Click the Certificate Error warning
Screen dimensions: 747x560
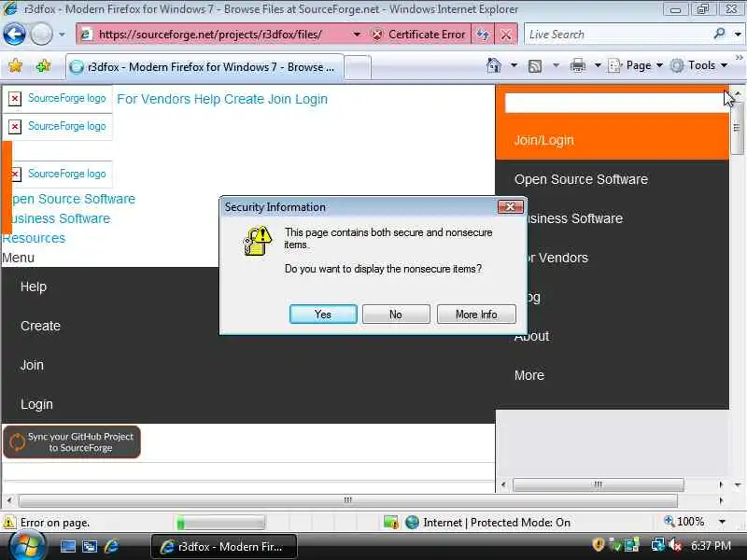(418, 35)
